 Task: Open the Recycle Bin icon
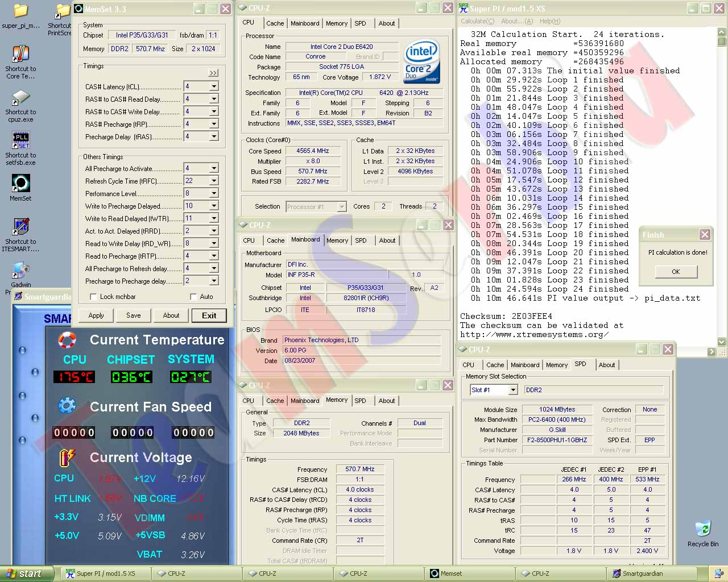click(703, 533)
